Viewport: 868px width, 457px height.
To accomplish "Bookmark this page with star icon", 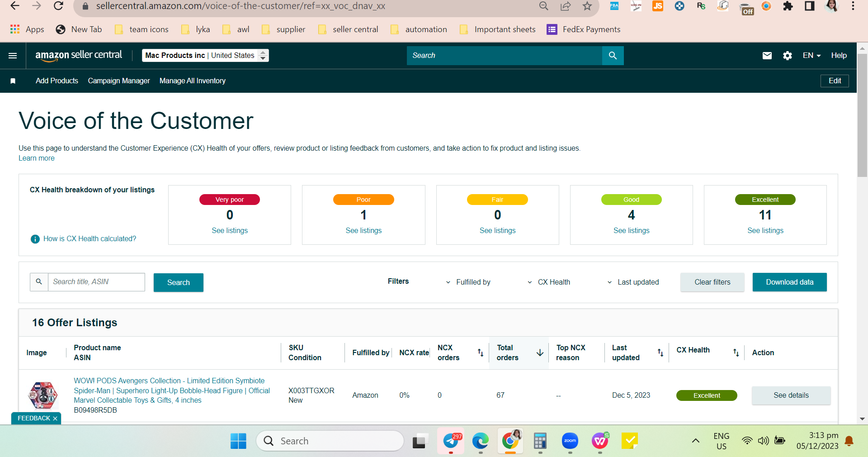I will click(587, 6).
